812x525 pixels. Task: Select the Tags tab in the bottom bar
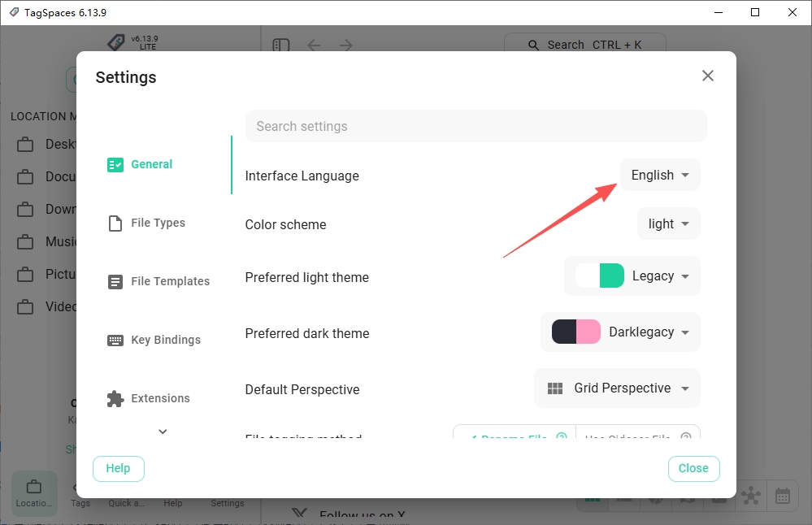coord(80,503)
